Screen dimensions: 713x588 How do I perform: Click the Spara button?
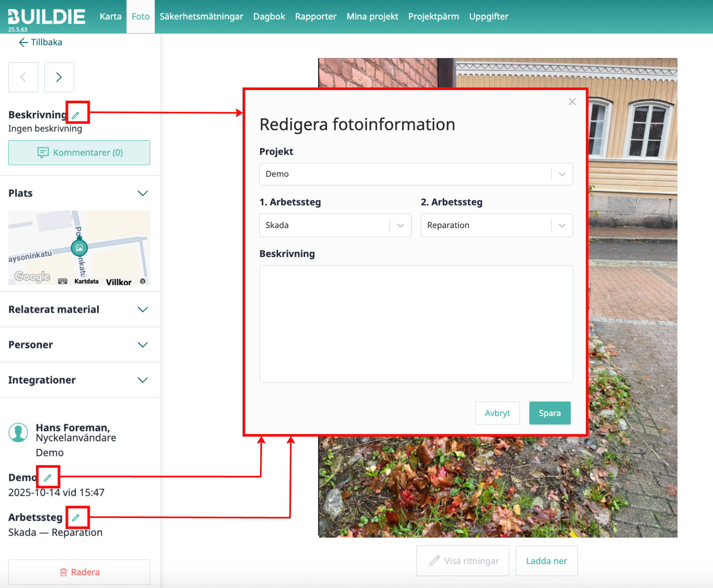coord(549,413)
